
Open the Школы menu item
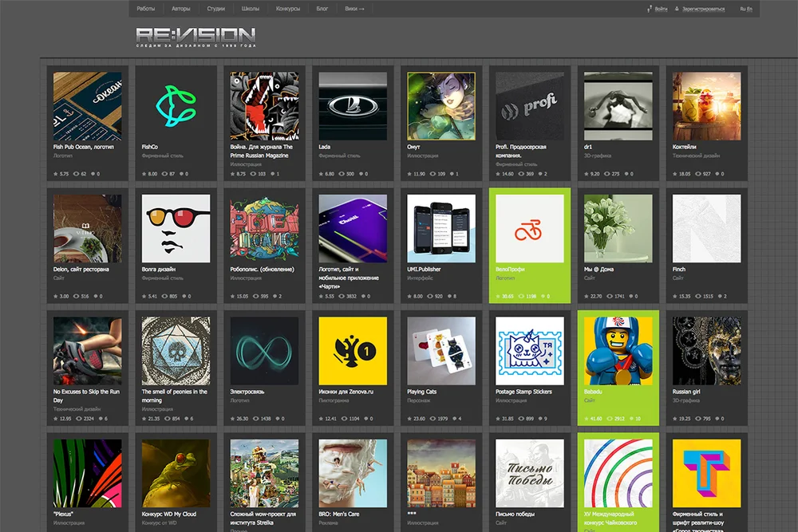[250, 9]
